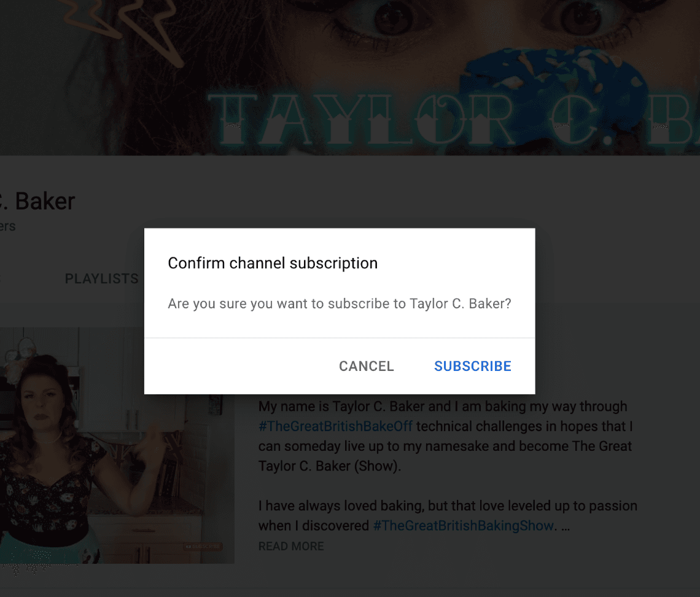Click the '. Baker' channel name heading
Viewport: 700px width, 597px height.
pos(37,201)
